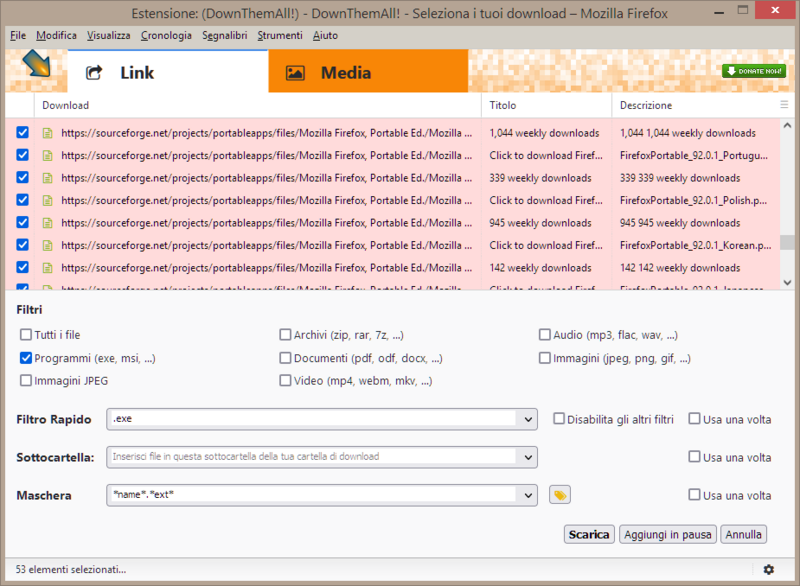Viewport: 800px width, 586px height.
Task: Open the Visualizza menu
Action: [x=109, y=35]
